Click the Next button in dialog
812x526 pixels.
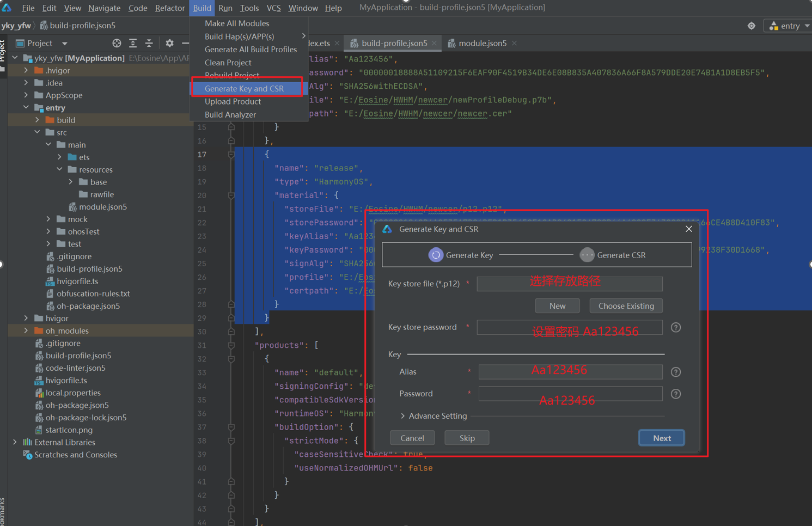click(x=661, y=438)
